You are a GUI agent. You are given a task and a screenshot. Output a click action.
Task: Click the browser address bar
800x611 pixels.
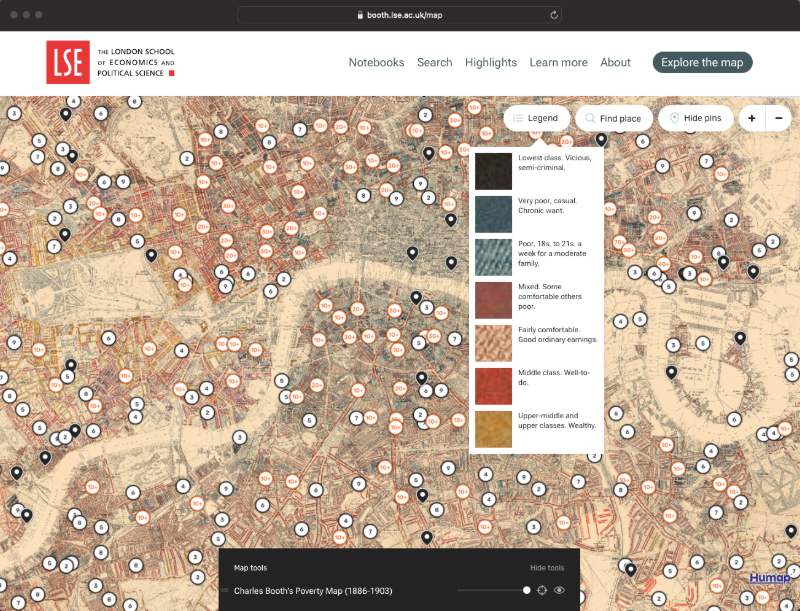point(399,15)
